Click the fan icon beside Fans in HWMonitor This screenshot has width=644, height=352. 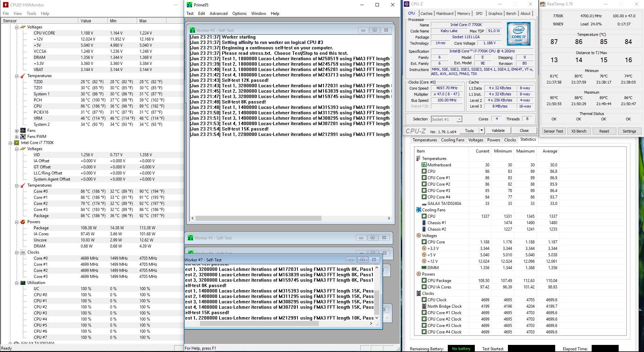[x=23, y=131]
